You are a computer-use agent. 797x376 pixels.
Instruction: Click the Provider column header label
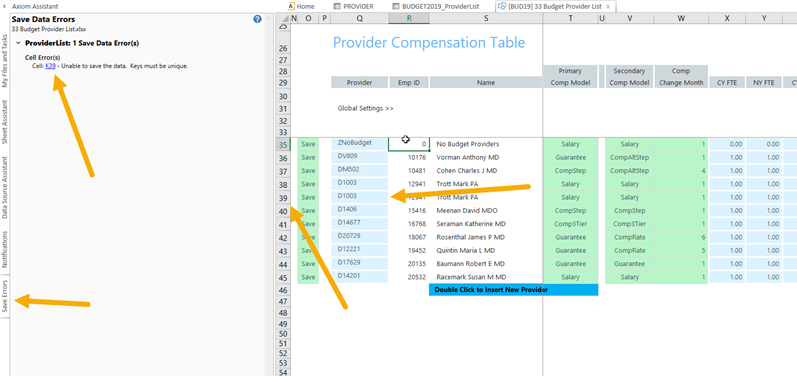[x=359, y=82]
